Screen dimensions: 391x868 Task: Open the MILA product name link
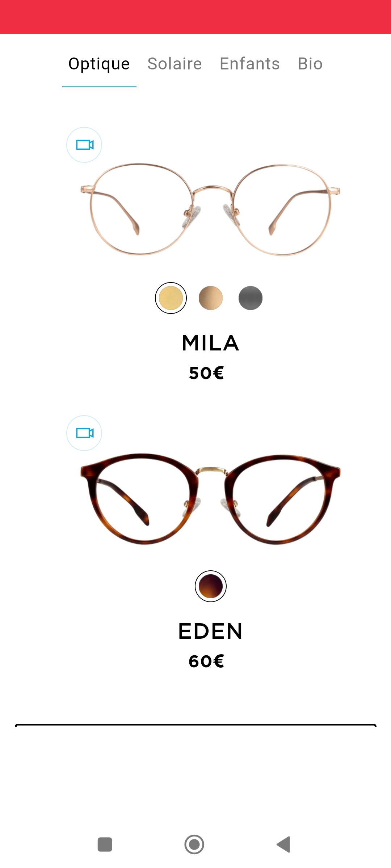coord(210,343)
